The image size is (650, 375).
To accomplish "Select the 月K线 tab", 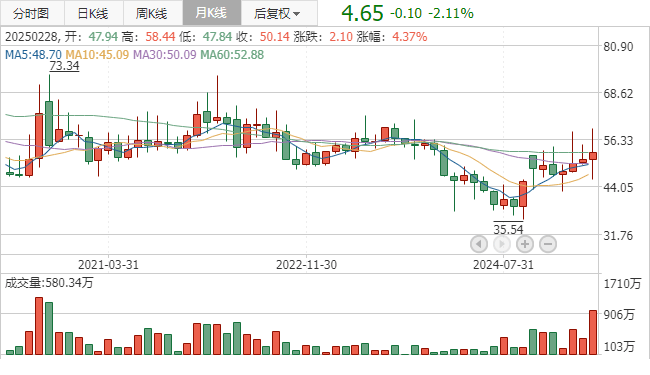I will pyautogui.click(x=211, y=13).
